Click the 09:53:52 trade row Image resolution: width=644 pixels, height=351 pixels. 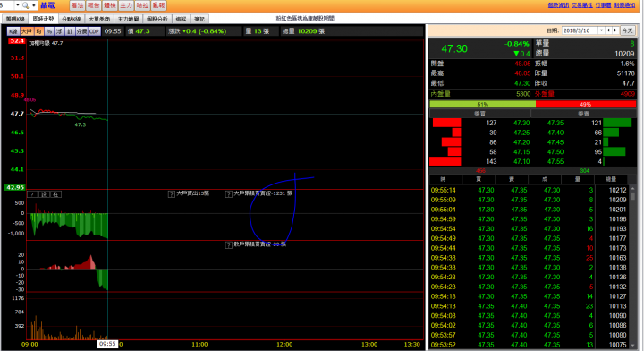click(x=529, y=345)
